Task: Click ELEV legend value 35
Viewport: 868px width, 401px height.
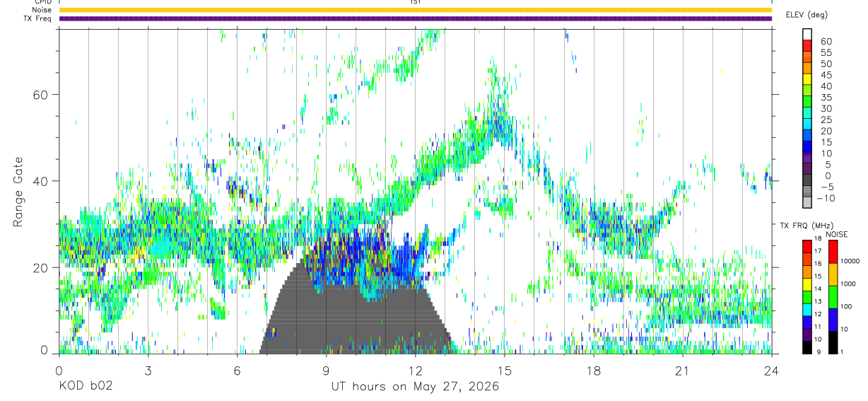Action: tap(826, 98)
